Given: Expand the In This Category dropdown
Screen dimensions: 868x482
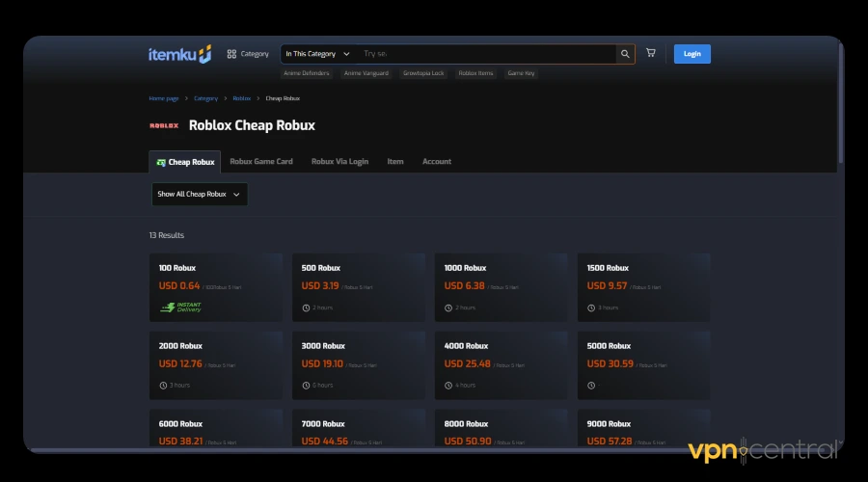Looking at the screenshot, I should coord(317,54).
